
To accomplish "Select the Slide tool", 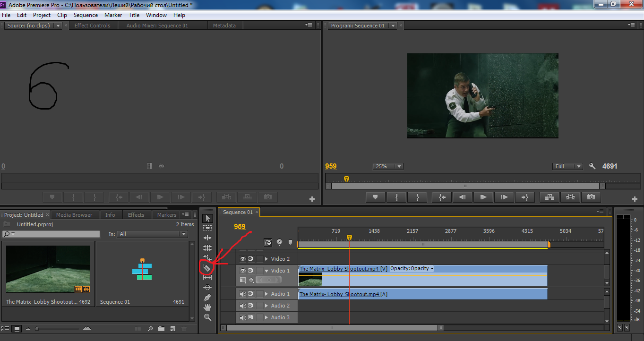I will click(207, 287).
